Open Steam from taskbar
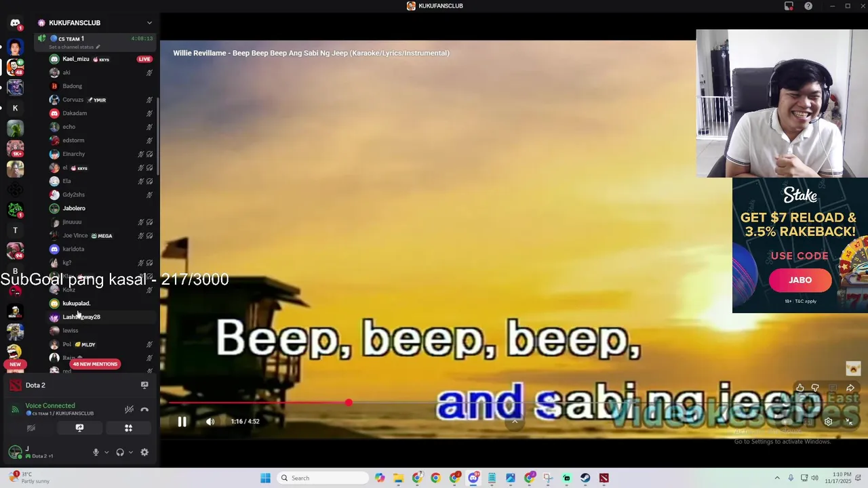Screen dimensions: 868x488 pyautogui.click(x=585, y=478)
